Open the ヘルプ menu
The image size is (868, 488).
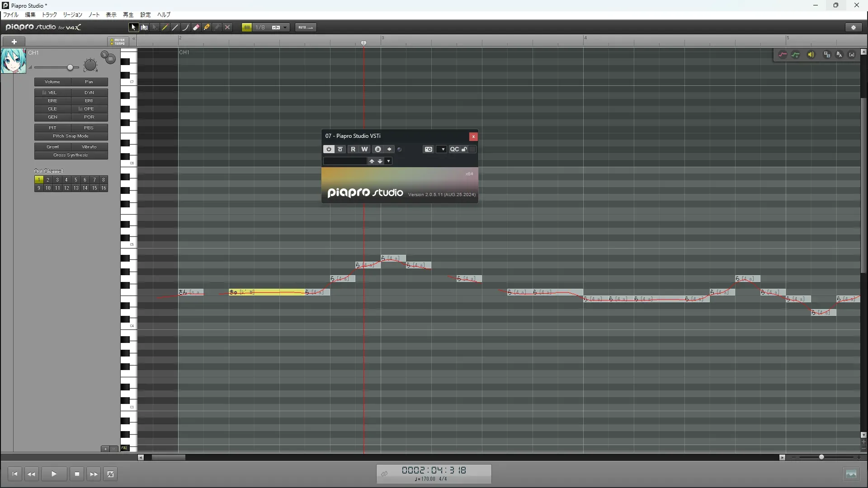[164, 15]
